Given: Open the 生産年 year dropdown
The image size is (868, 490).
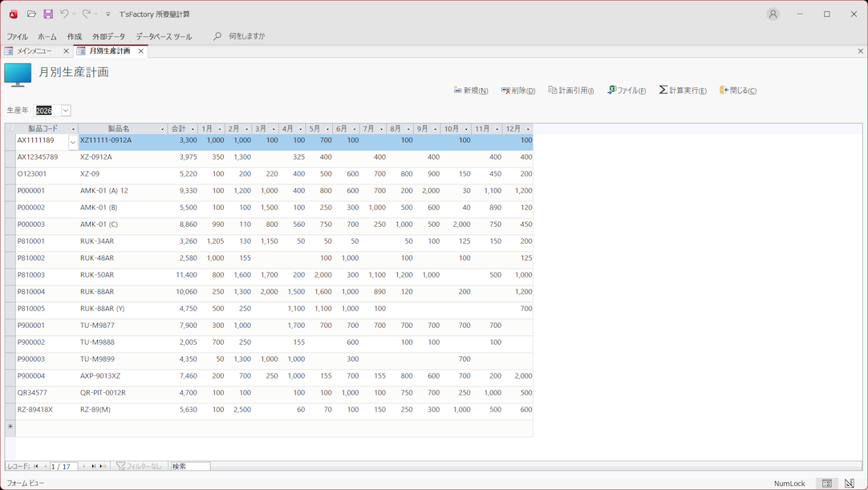Looking at the screenshot, I should pos(66,111).
